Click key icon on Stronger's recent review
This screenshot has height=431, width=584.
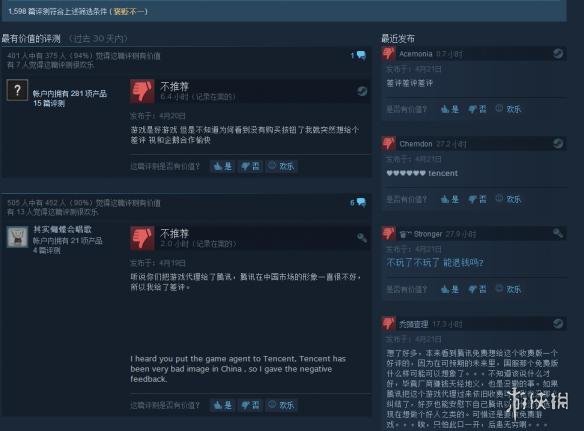click(x=558, y=234)
